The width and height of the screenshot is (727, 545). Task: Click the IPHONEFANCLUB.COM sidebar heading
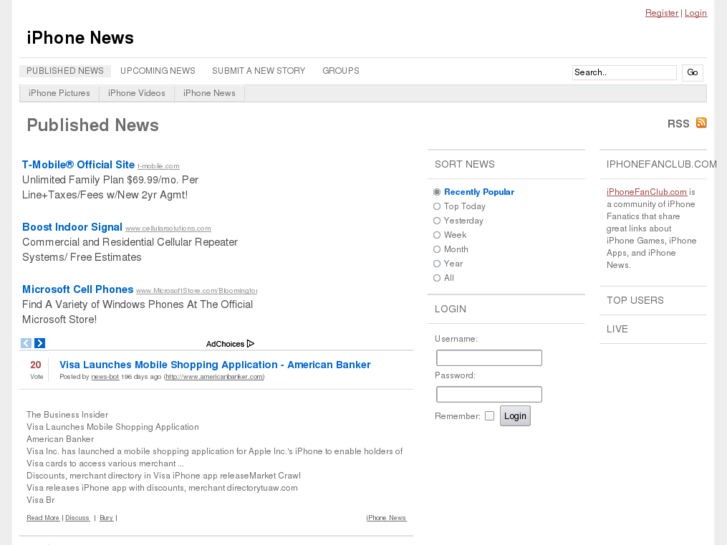[x=662, y=164]
